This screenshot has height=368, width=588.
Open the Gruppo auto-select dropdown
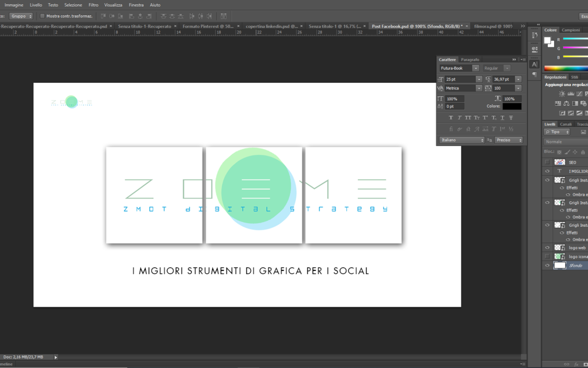tap(21, 16)
